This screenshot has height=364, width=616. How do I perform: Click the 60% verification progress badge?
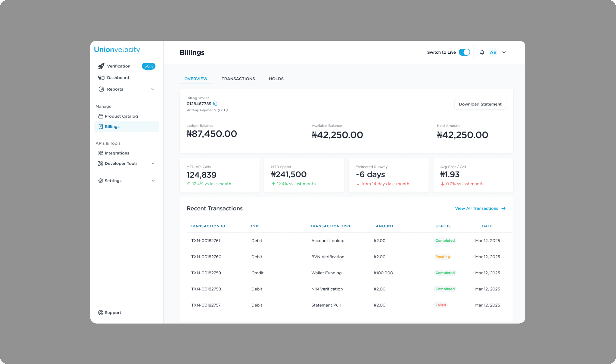[149, 66]
